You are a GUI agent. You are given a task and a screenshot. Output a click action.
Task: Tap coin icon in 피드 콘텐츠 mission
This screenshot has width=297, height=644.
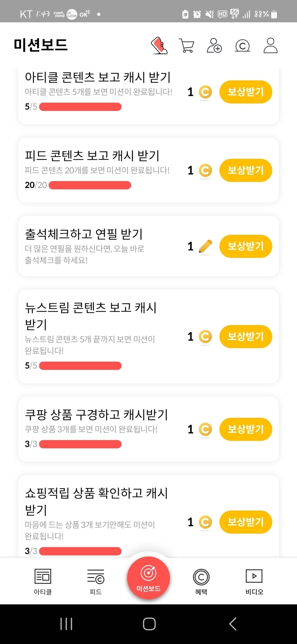(205, 170)
